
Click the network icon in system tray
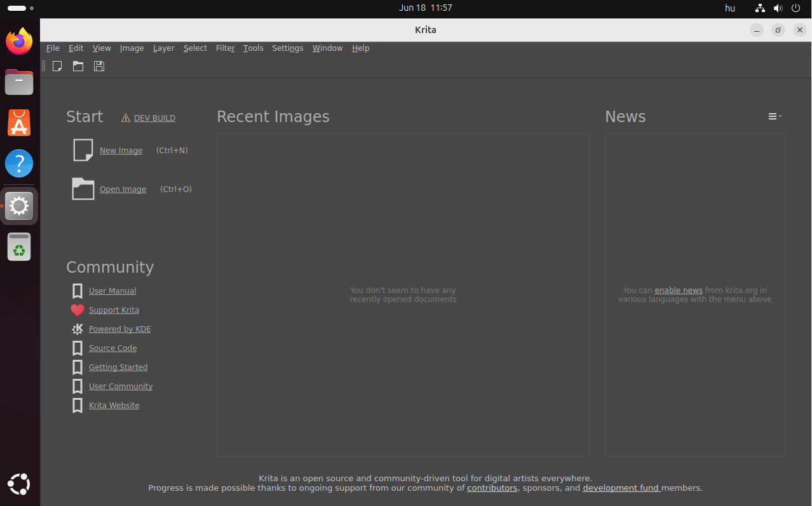(x=760, y=8)
